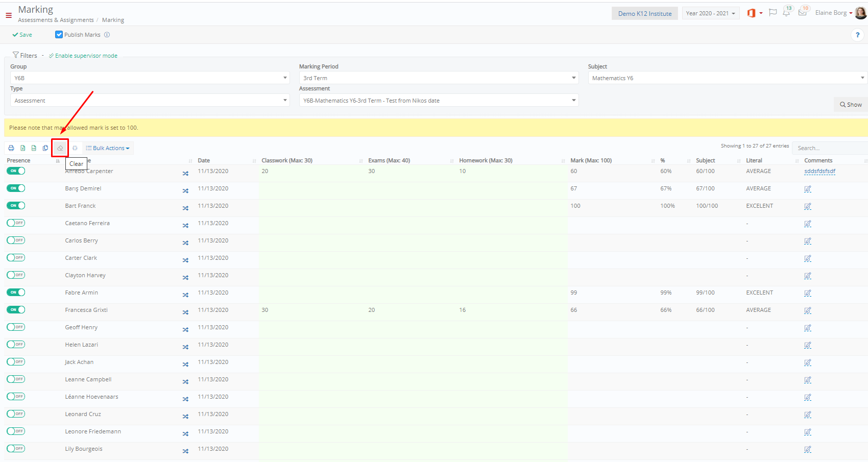Click the Copy table icon
Screen dimensions: 868x462
(x=45, y=148)
